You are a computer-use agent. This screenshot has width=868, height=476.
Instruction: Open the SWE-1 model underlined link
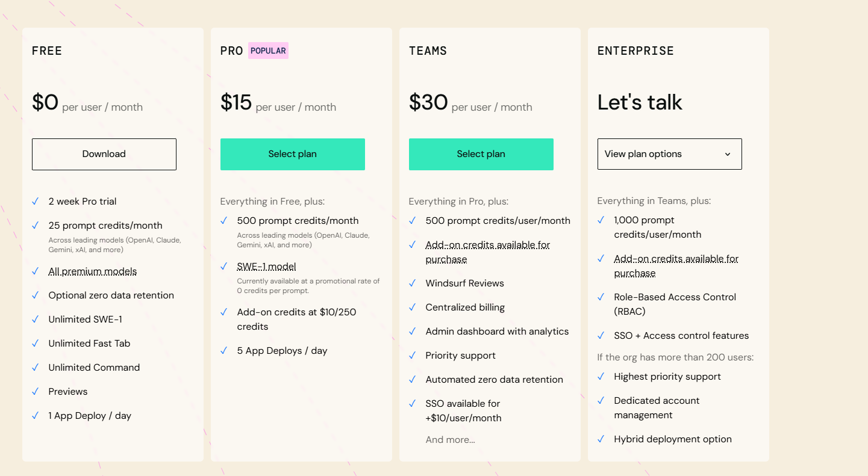click(x=266, y=267)
